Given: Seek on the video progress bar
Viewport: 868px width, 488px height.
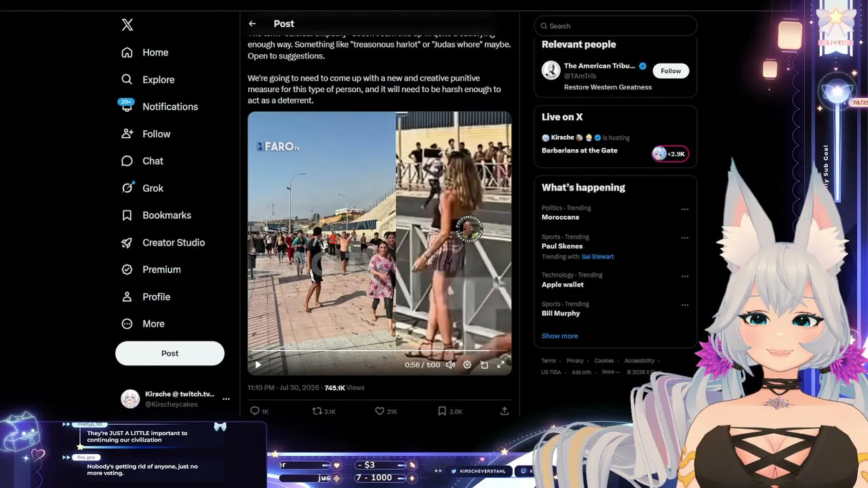Looking at the screenshot, I should [x=379, y=351].
